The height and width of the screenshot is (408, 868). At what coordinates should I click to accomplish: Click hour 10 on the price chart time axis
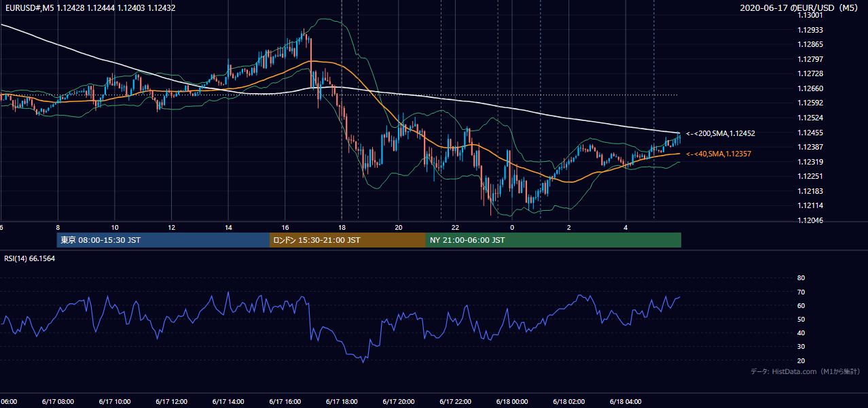115,227
